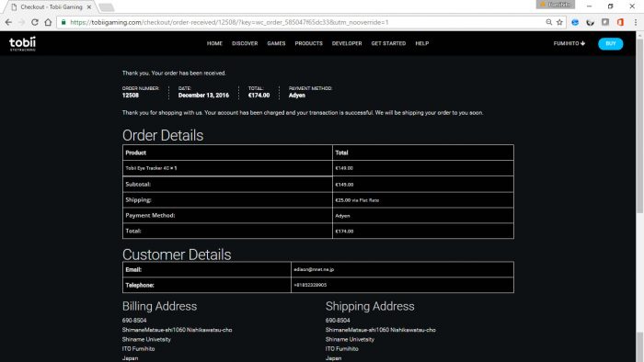This screenshot has width=644, height=362.
Task: Go to the DEVELOPER section
Action: coord(347,43)
